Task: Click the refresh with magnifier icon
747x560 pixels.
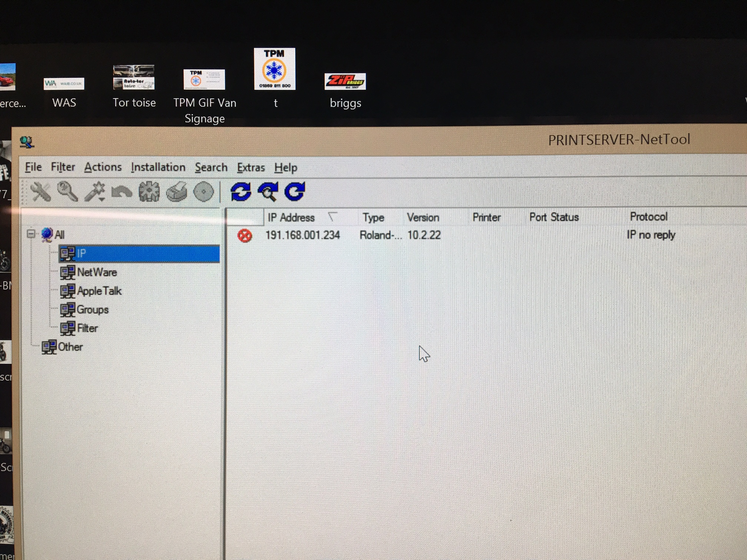Action: coord(268,192)
